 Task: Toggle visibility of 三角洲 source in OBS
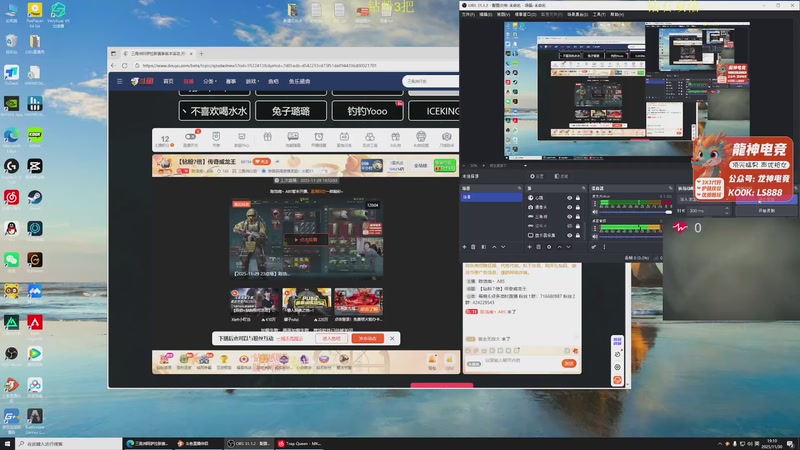[x=569, y=217]
